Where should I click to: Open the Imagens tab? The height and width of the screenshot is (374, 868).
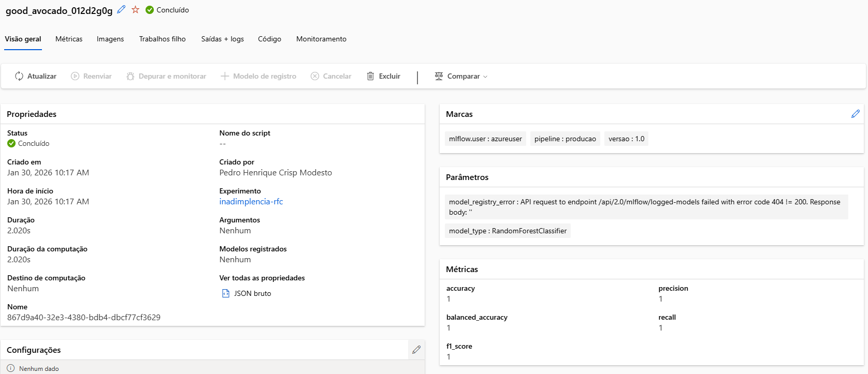[110, 39]
